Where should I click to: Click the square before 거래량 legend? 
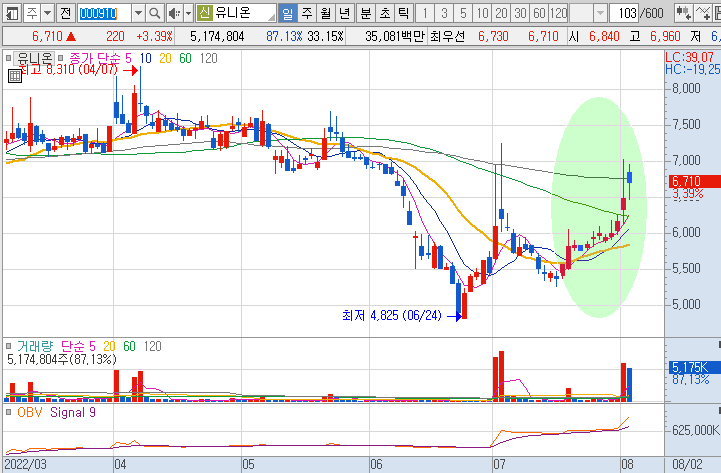pyautogui.click(x=8, y=346)
